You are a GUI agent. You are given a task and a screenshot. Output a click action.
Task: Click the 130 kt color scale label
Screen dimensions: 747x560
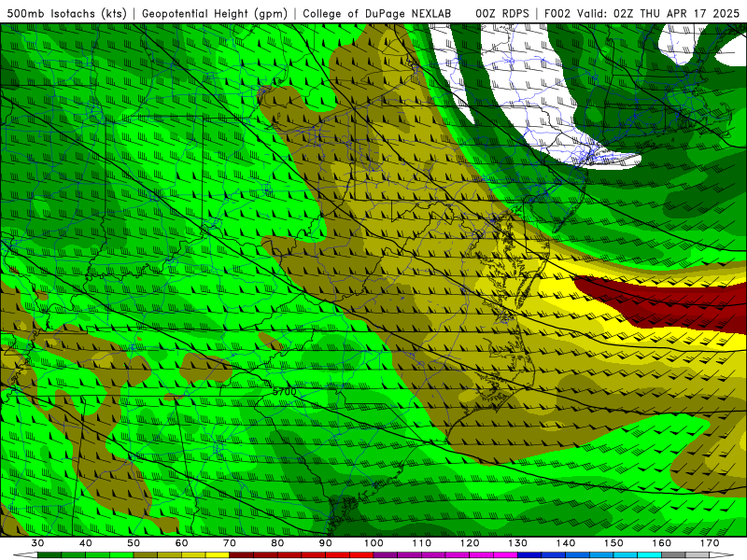point(517,543)
